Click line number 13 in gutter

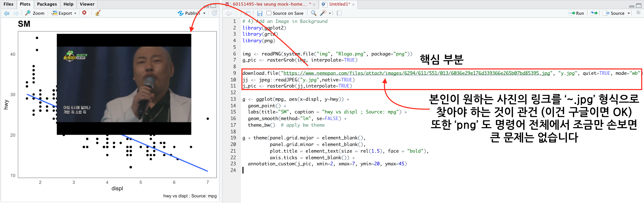click(233, 99)
